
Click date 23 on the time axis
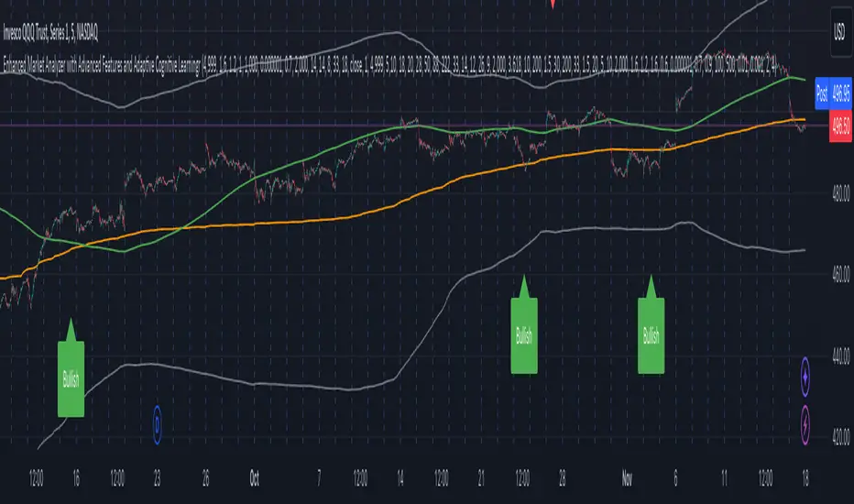point(157,478)
